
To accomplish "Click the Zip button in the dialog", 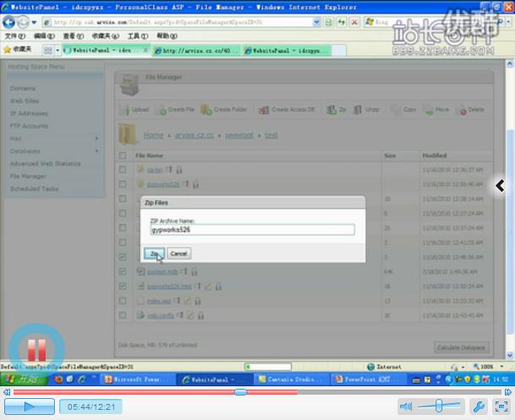I will click(x=154, y=253).
